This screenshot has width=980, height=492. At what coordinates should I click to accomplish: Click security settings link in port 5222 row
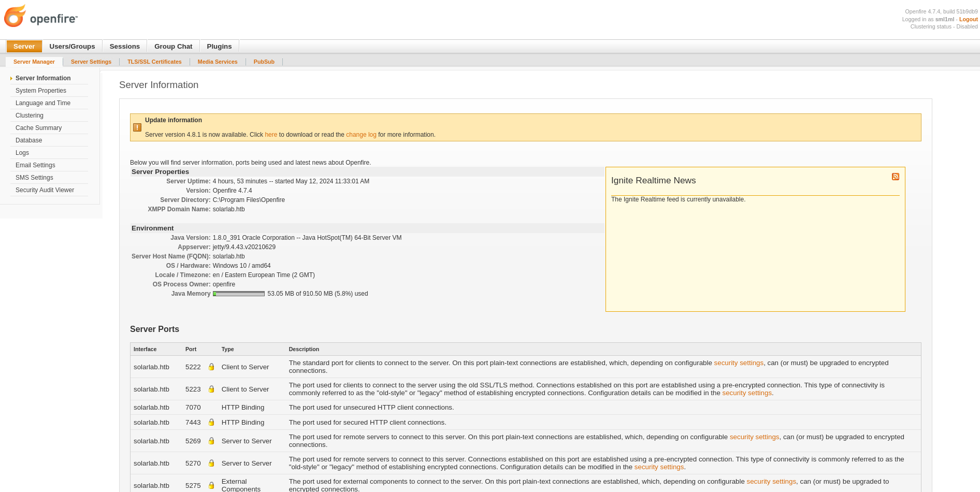coord(739,363)
